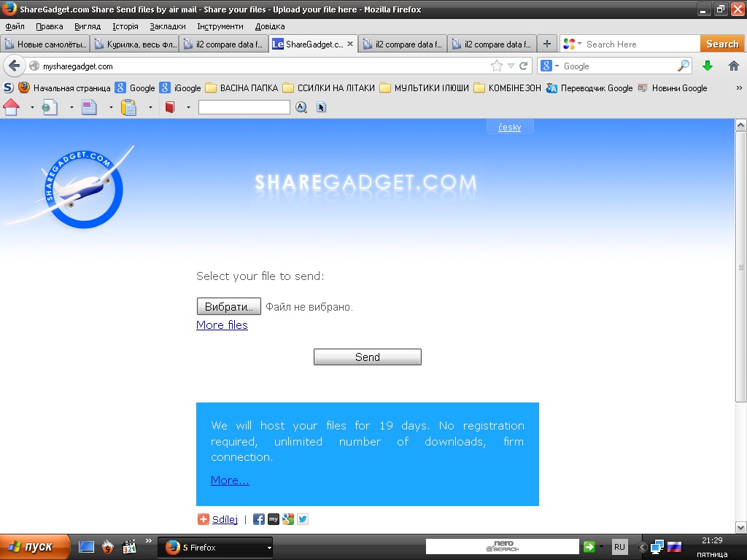Switch language via the česky link
Viewport: 747px width, 560px height.
click(x=509, y=127)
